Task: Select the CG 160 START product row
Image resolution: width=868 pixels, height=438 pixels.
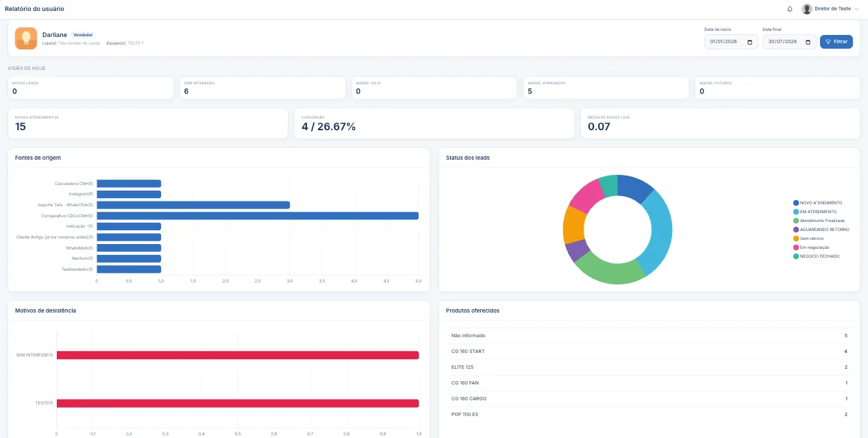Action: point(649,352)
